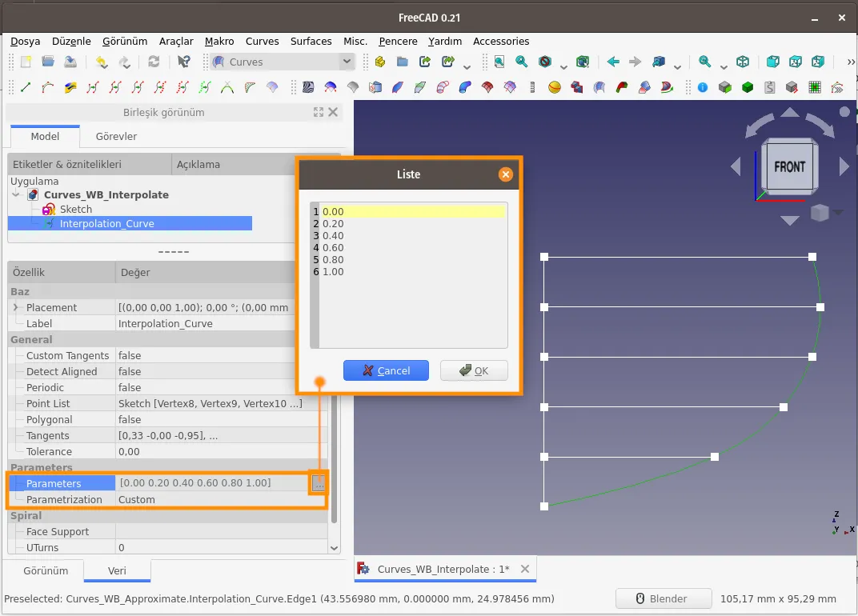858x616 pixels.
Task: Click the parabola blend curve icon
Action: tap(227, 87)
